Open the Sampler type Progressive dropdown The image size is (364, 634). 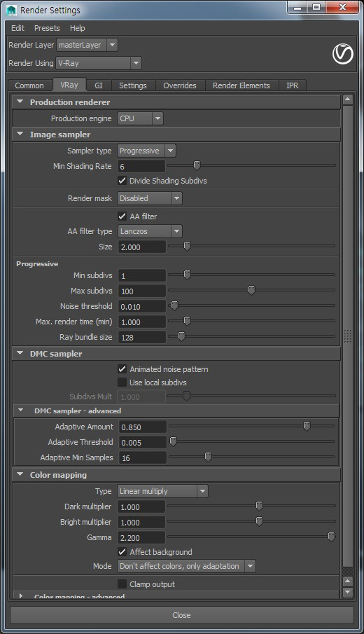click(x=147, y=151)
